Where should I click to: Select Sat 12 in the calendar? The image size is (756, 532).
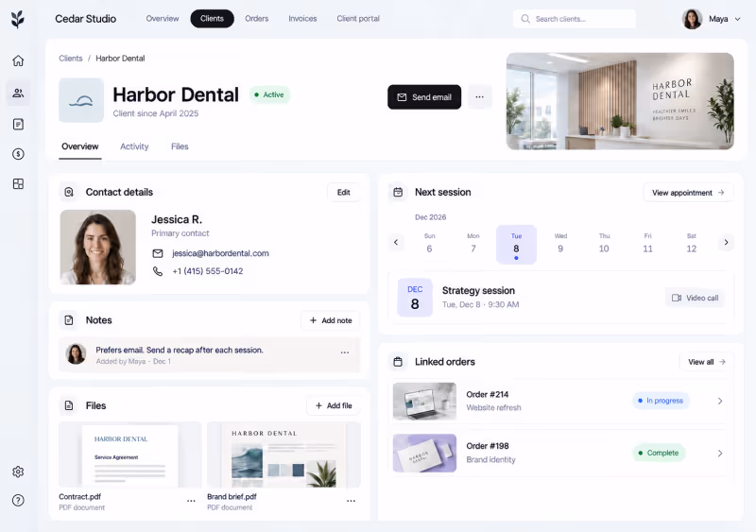pos(692,244)
